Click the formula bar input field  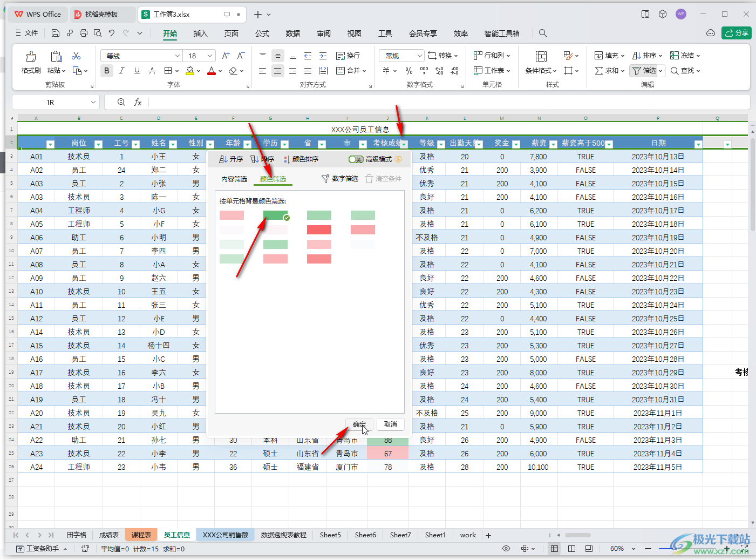coord(448,102)
